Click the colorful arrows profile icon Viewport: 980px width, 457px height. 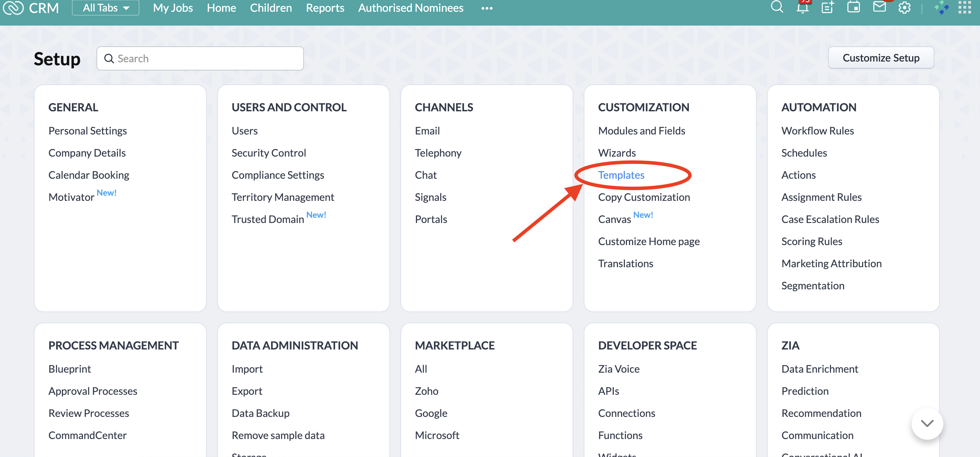point(941,8)
